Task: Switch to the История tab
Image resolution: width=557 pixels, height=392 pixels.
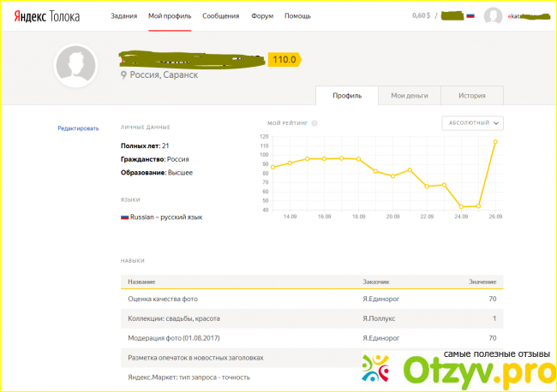Action: [x=471, y=96]
